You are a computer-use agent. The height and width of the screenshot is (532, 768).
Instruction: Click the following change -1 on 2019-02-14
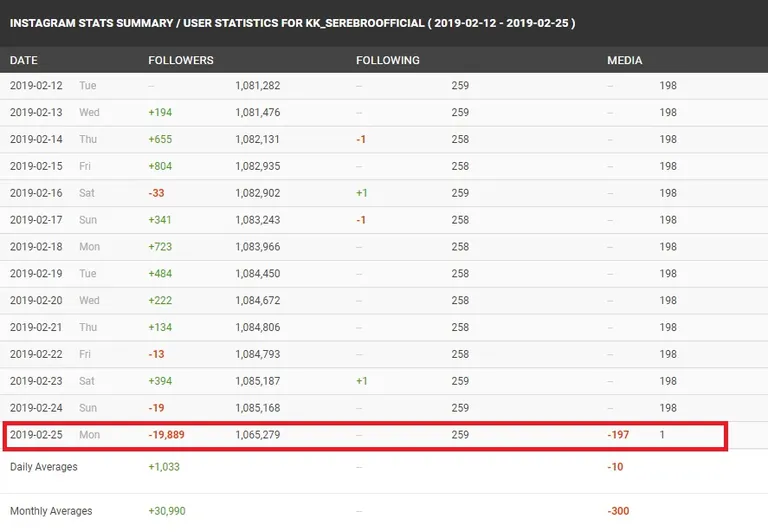[361, 140]
